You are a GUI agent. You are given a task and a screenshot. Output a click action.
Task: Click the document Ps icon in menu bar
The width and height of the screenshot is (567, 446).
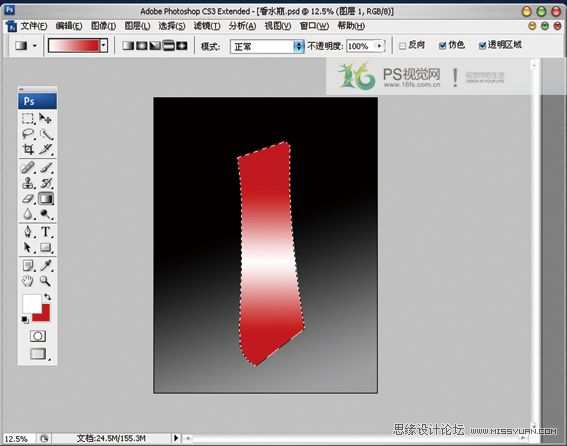pyautogui.click(x=11, y=26)
